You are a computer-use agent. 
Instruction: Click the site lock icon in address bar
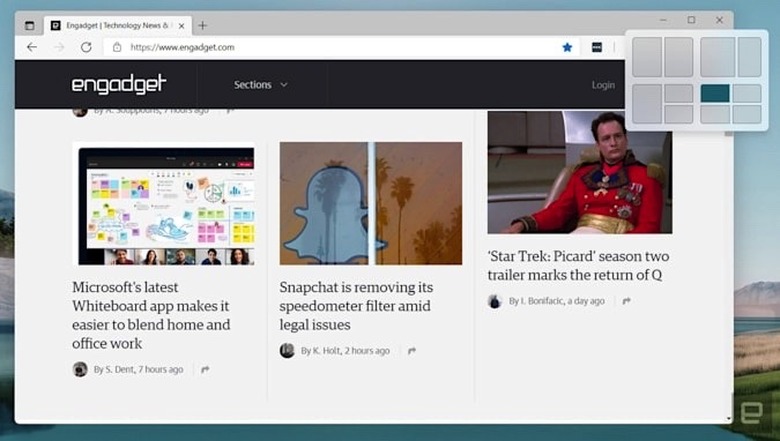117,47
